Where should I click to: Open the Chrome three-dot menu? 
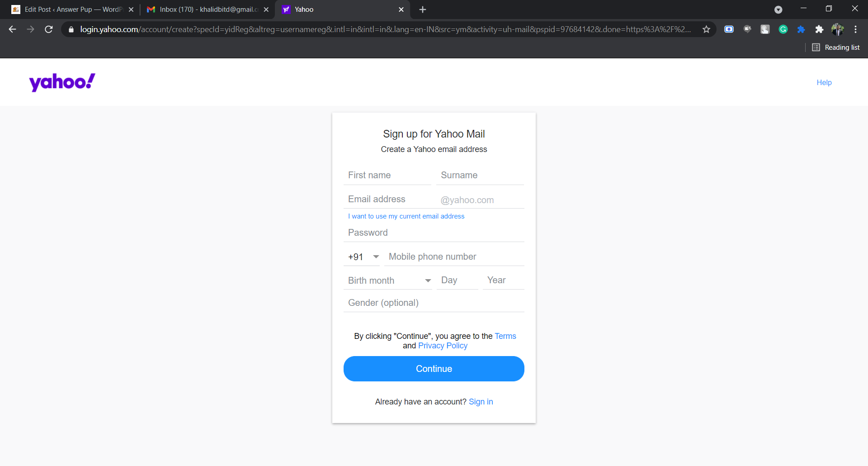coord(856,29)
